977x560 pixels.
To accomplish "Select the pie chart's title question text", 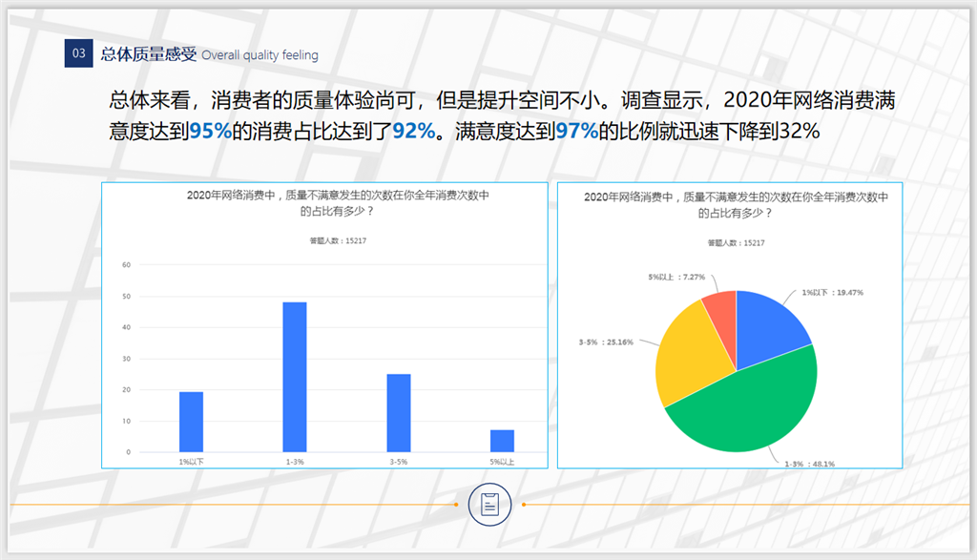I will (736, 205).
